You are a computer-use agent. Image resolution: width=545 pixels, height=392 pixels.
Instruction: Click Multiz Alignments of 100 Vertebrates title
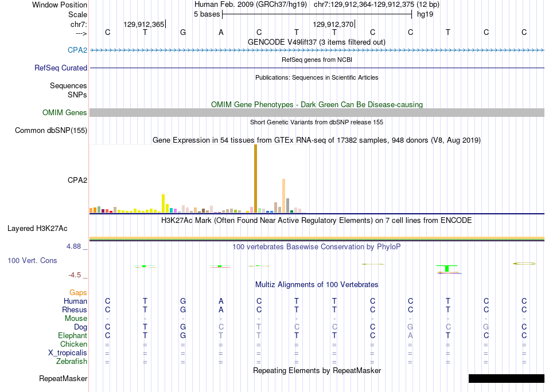[317, 285]
